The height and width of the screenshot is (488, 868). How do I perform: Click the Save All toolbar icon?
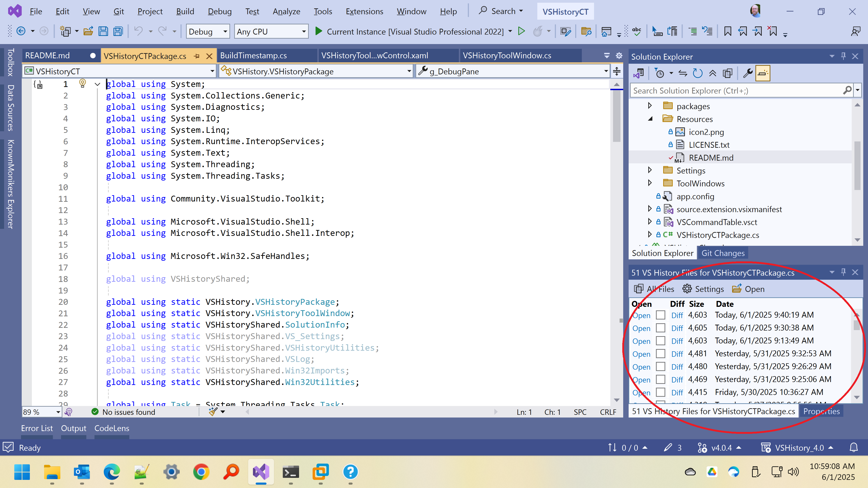118,31
